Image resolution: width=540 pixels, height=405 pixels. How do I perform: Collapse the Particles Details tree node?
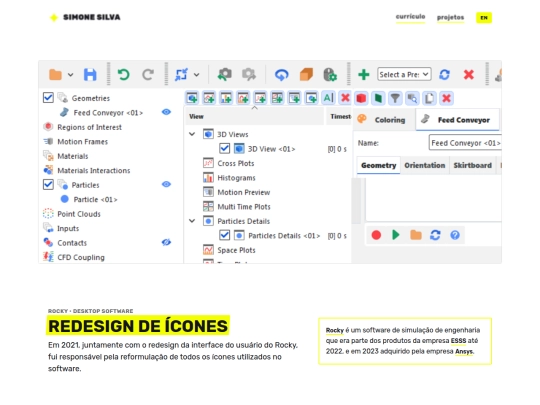[192, 221]
